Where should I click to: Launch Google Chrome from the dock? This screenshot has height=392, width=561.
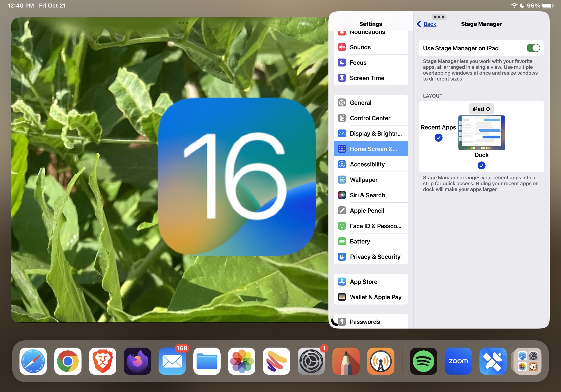point(68,361)
